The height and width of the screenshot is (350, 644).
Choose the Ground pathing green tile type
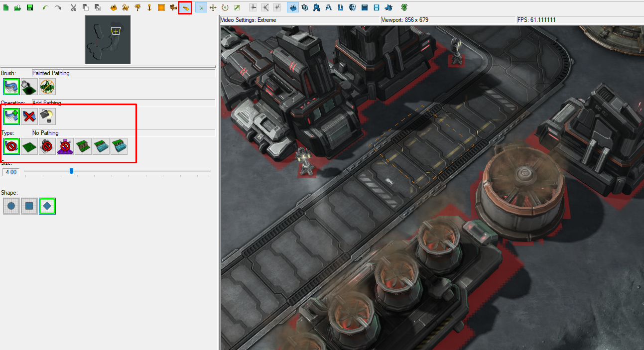pyautogui.click(x=29, y=146)
